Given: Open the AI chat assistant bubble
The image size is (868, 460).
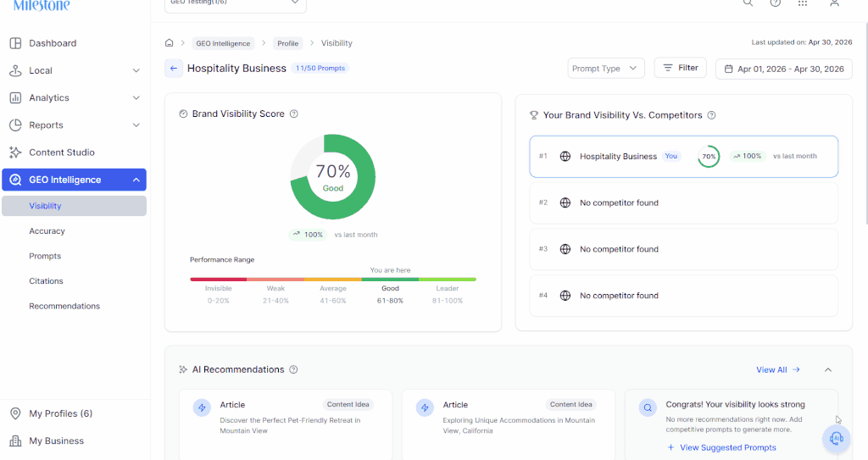Looking at the screenshot, I should tap(836, 439).
